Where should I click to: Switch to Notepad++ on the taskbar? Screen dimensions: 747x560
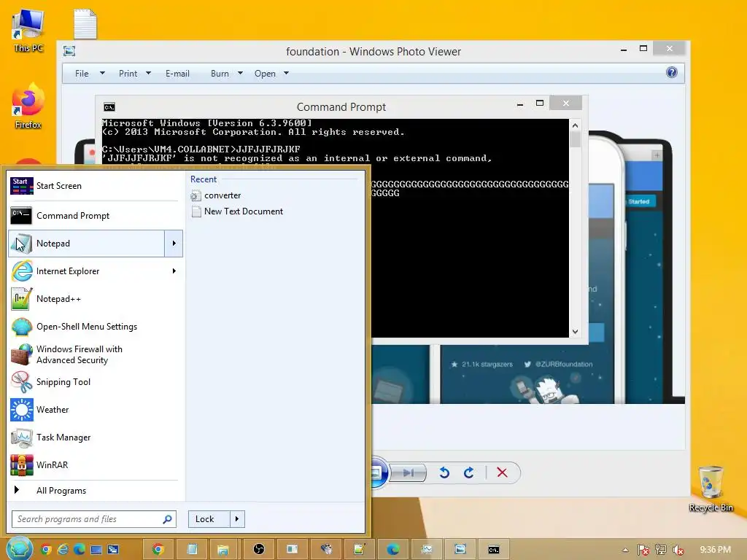359,550
